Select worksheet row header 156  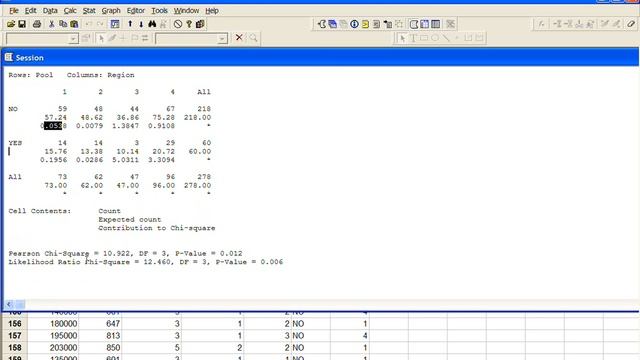(15, 324)
